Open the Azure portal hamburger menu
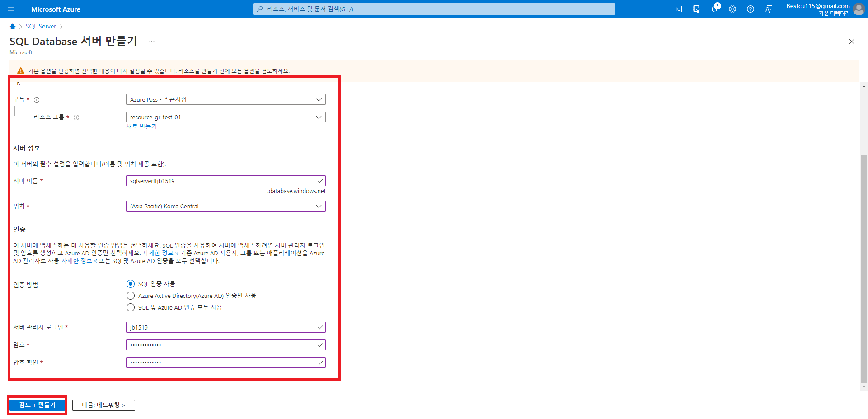This screenshot has height=419, width=868. pyautogui.click(x=11, y=9)
